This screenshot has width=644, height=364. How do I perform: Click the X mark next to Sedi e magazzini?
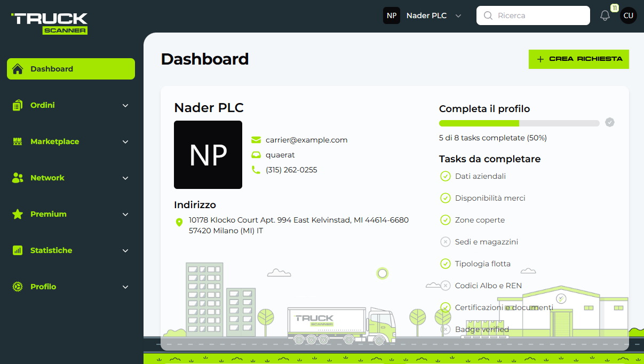coord(445,242)
